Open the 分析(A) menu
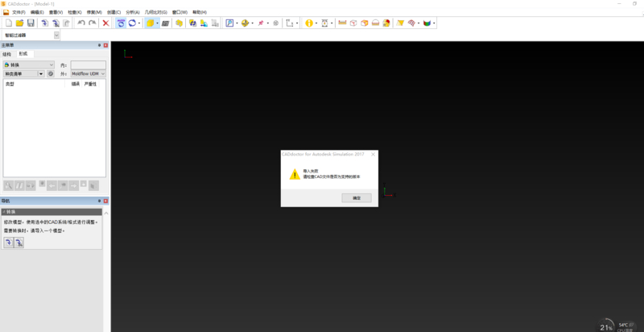 133,12
